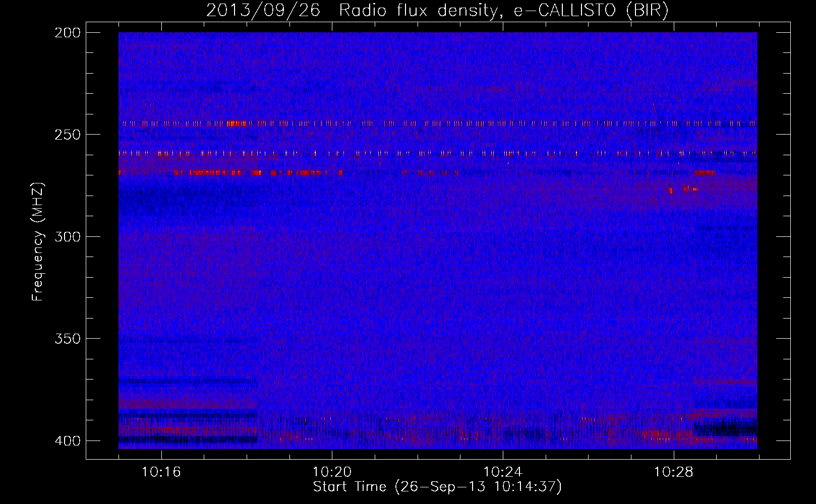Click the 'Frequency (MHZ)' axis label
This screenshot has width=816, height=504.
click(x=37, y=241)
